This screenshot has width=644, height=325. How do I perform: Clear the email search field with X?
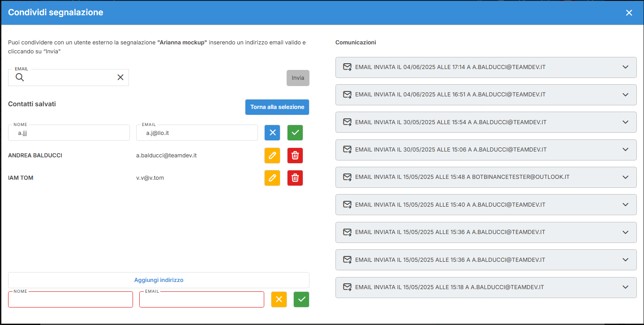120,78
